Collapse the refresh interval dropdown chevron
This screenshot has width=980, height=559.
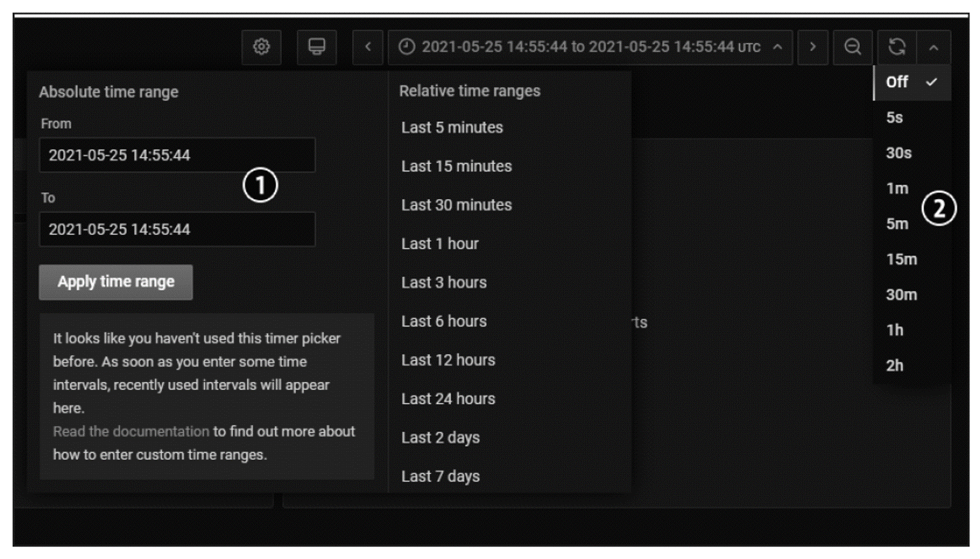click(933, 48)
